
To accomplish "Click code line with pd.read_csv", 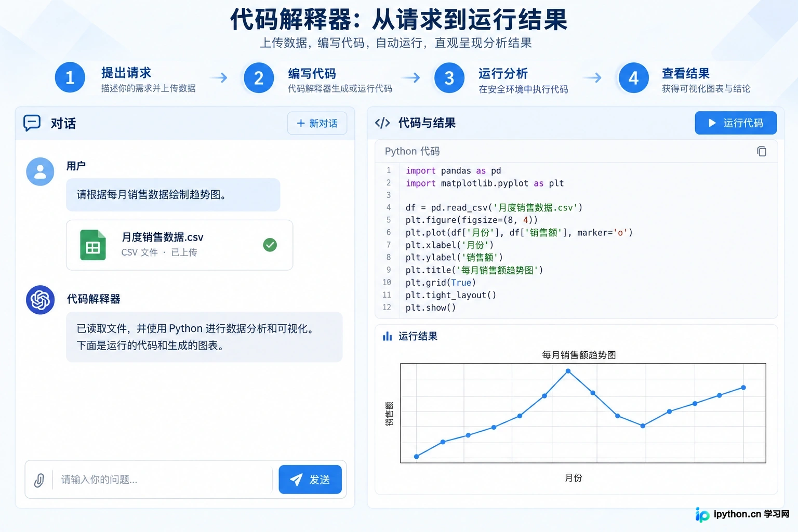I will tap(494, 208).
